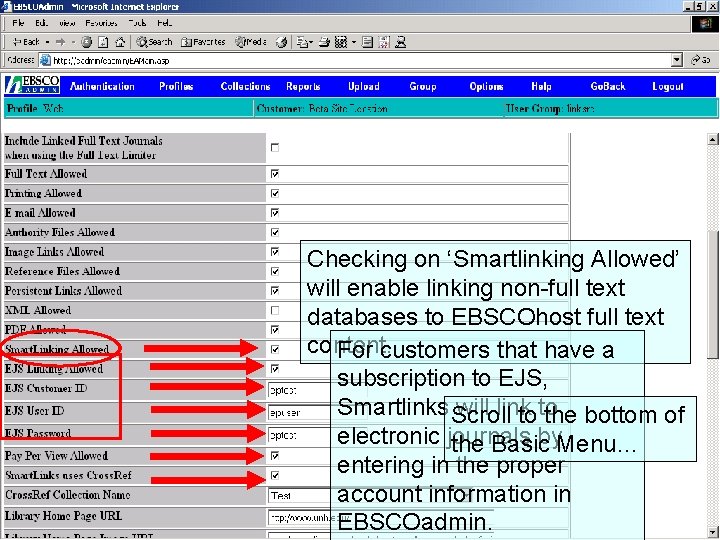Open the View menu
720x540 pixels.
67,23
